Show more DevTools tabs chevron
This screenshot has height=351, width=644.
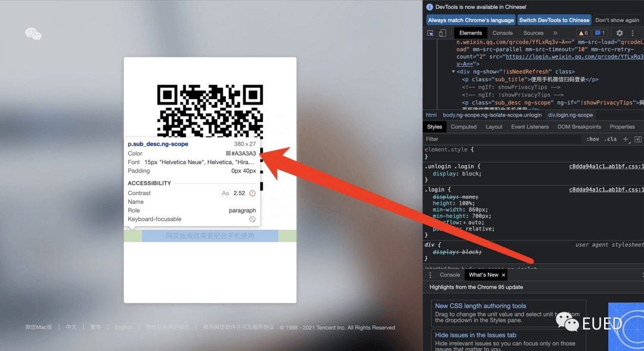555,33
